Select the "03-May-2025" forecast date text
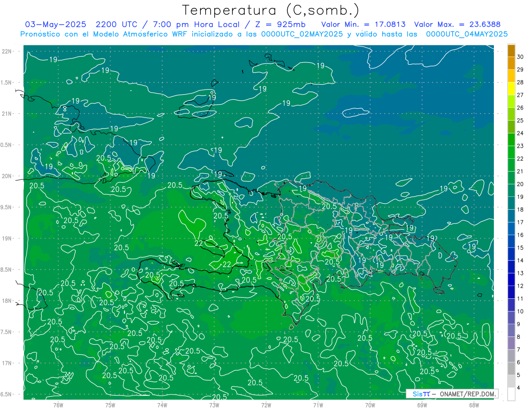The height and width of the screenshot is (411, 532). click(x=55, y=24)
